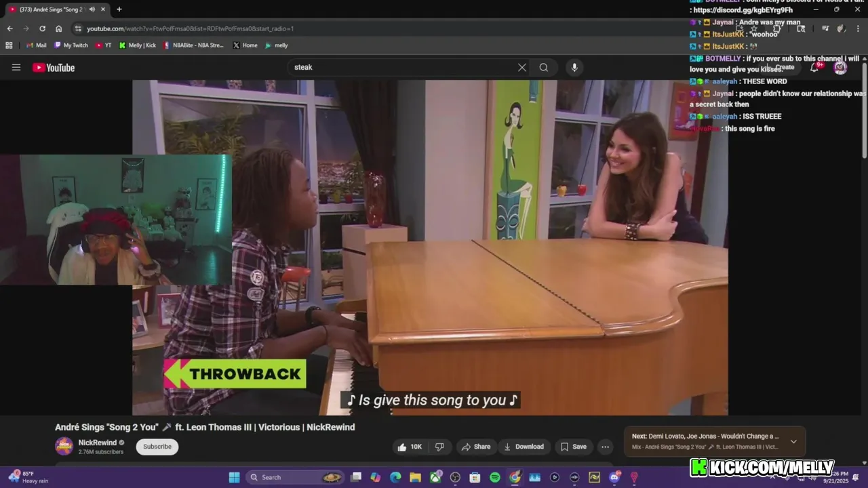868x488 pixels.
Task: Open Discord from taskbar
Action: click(614, 477)
